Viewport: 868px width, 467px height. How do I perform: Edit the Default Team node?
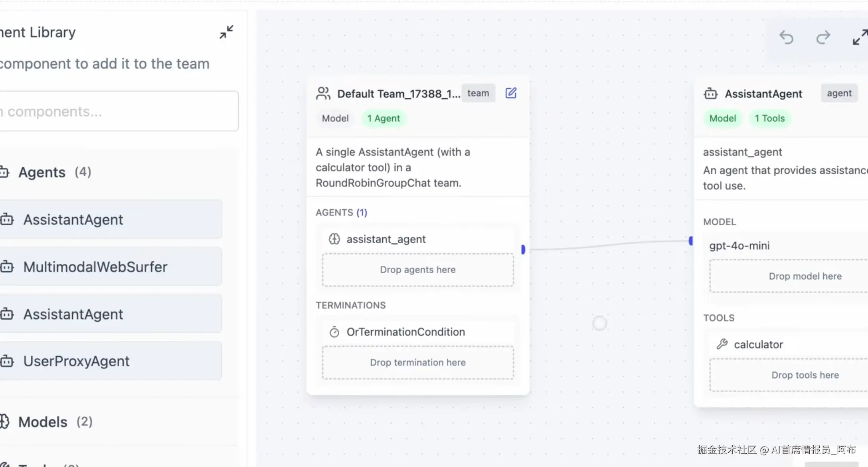pyautogui.click(x=511, y=93)
